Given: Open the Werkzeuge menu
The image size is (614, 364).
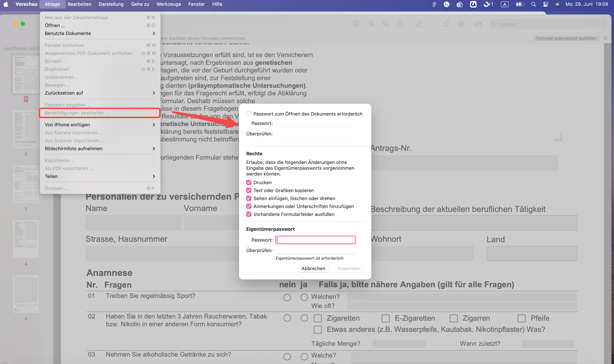Looking at the screenshot, I should pos(169,4).
